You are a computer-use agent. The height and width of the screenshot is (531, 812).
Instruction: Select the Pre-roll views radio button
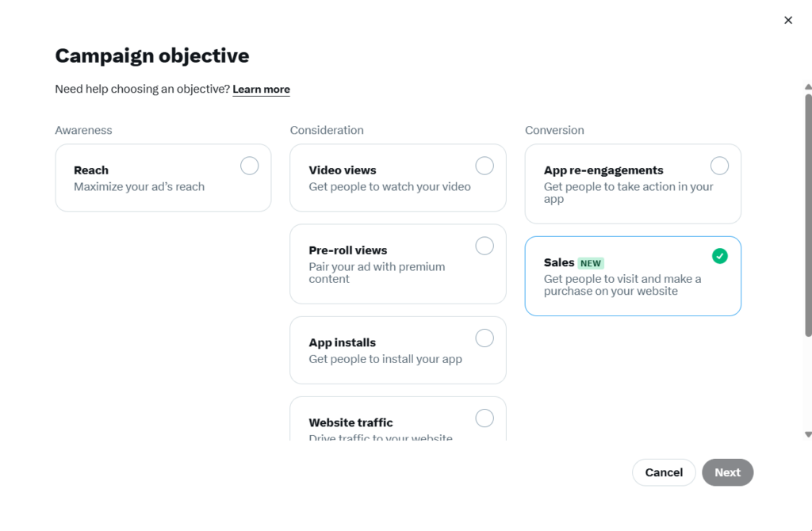coord(485,245)
